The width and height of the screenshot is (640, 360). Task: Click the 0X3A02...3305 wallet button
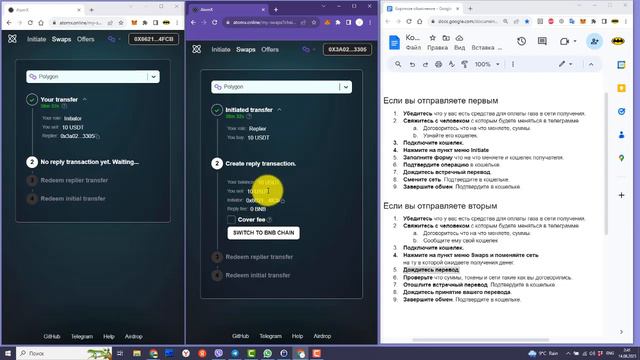coord(347,49)
